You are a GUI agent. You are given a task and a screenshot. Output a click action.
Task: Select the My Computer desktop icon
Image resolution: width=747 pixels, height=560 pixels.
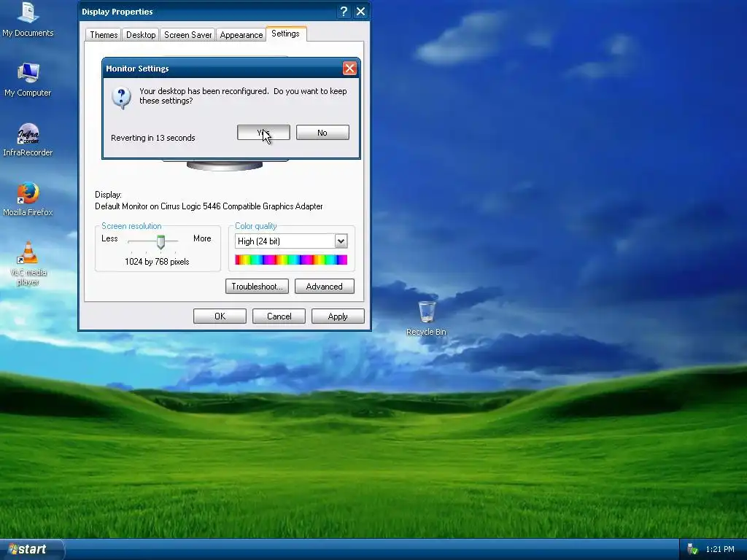click(x=28, y=79)
